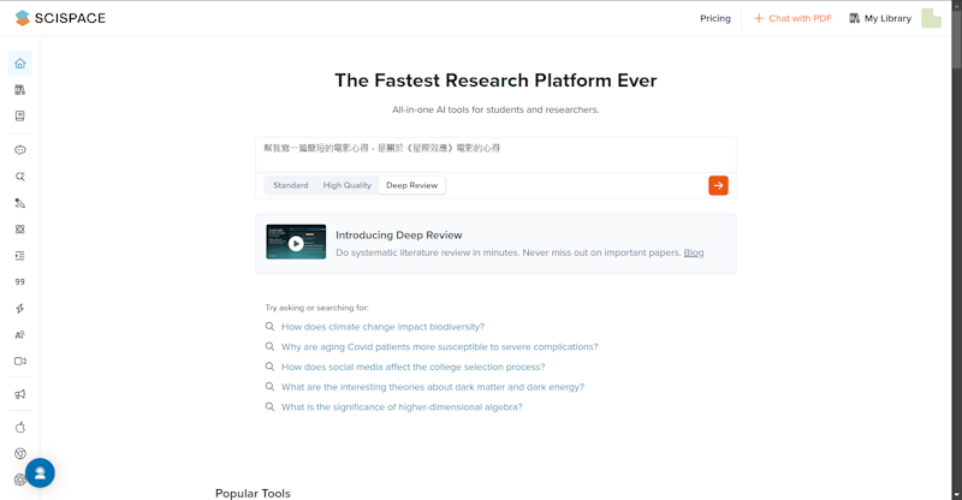Submit the query with the orange arrow button
This screenshot has height=500, width=962.
pos(718,185)
